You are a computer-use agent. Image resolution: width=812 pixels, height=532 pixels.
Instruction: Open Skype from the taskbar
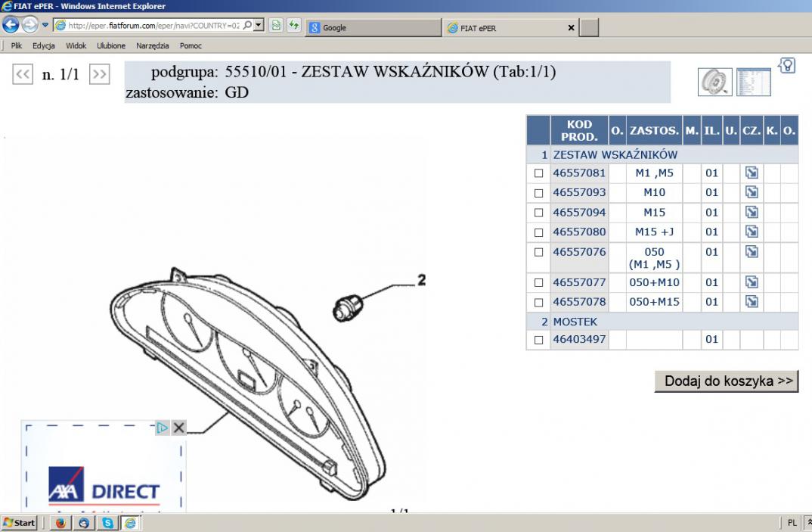click(x=106, y=523)
